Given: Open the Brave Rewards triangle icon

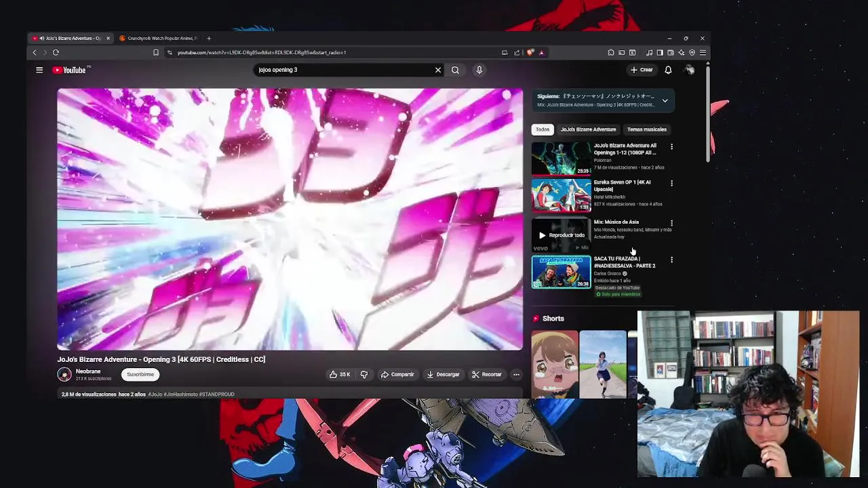Looking at the screenshot, I should (541, 52).
